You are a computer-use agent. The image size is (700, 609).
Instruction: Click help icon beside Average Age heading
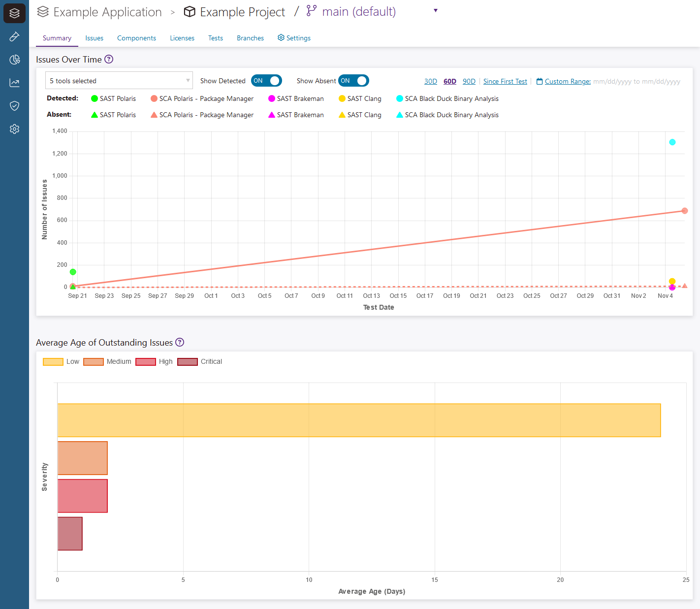(180, 343)
